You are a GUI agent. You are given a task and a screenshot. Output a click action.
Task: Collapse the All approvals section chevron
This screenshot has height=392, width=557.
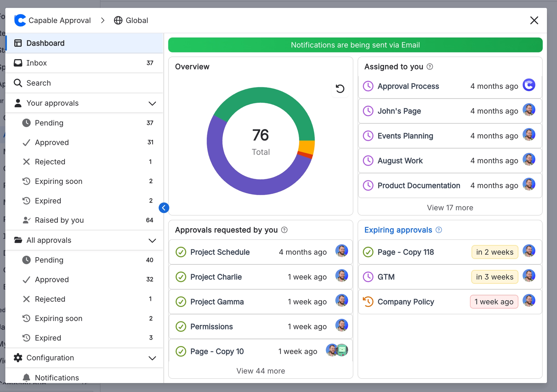click(152, 240)
